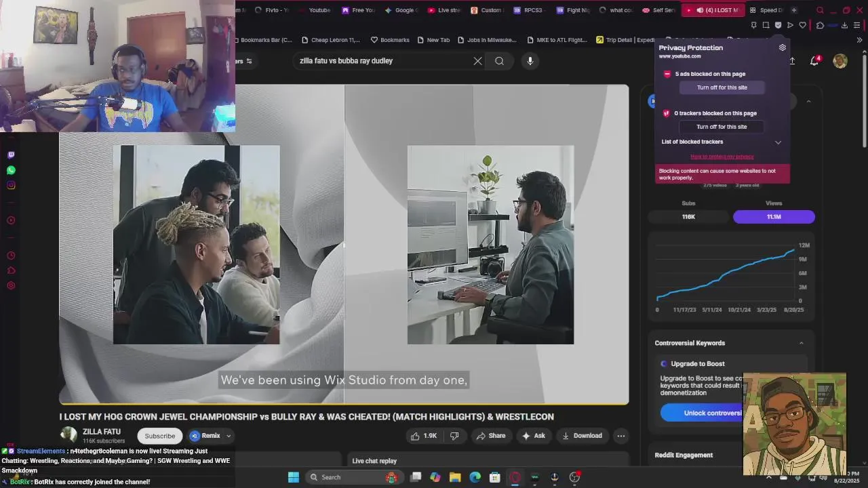Open the Remix dropdown arrow
Image resolution: width=868 pixels, height=488 pixels.
[x=229, y=436]
